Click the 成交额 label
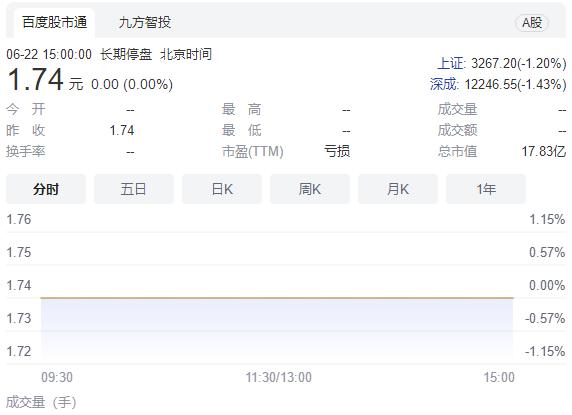572x415 pixels. tap(457, 130)
